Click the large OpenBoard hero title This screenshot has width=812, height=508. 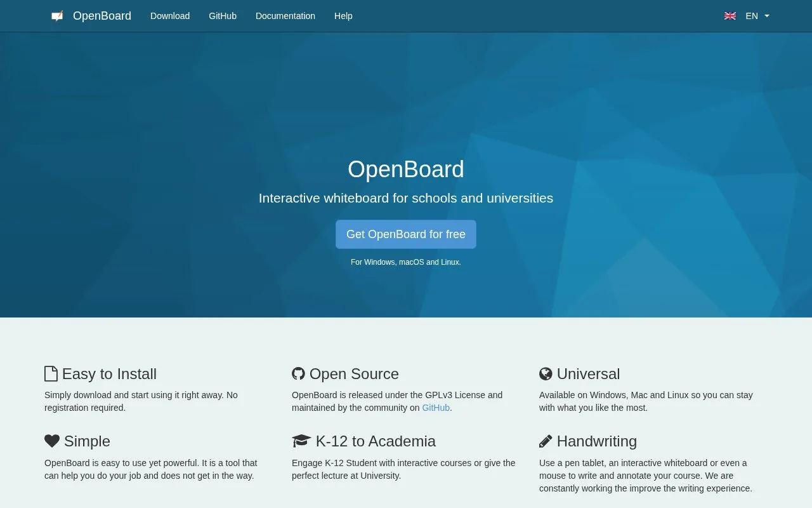406,170
